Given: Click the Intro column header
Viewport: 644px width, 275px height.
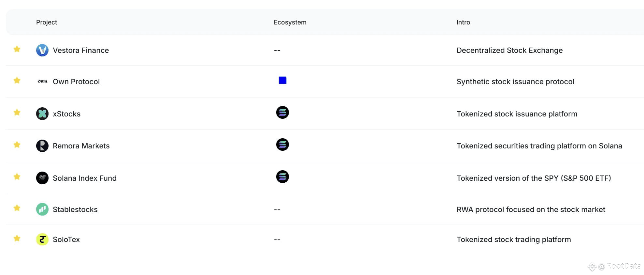Looking at the screenshot, I should point(463,22).
